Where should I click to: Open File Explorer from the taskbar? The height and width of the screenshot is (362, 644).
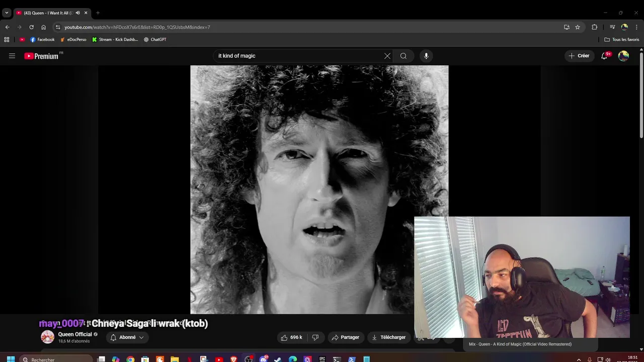pyautogui.click(x=175, y=359)
